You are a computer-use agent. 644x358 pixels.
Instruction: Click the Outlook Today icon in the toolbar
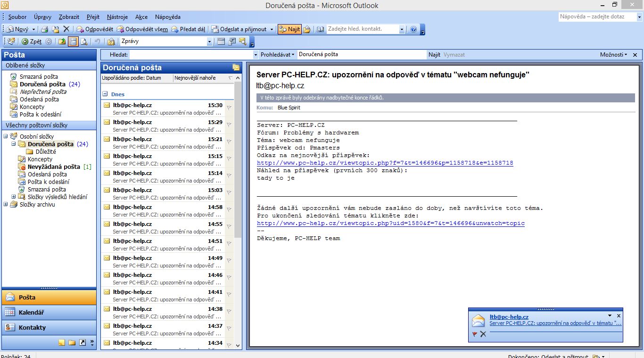[x=12, y=42]
